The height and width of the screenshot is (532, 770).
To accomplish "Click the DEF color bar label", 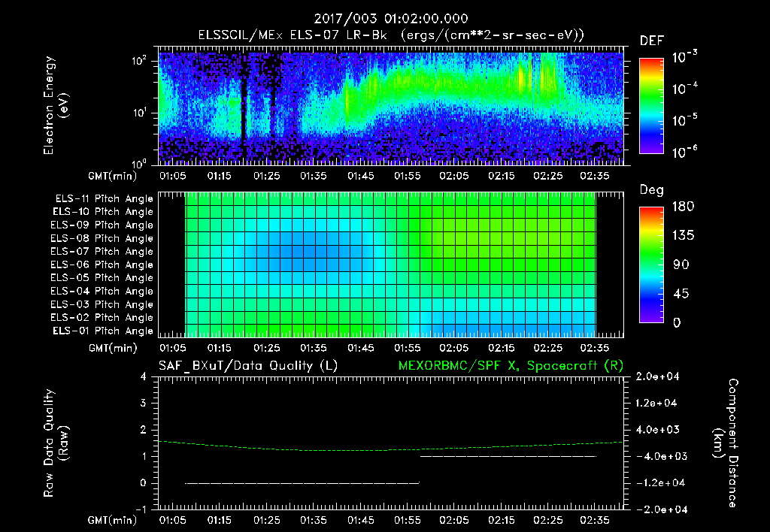I will click(x=652, y=41).
